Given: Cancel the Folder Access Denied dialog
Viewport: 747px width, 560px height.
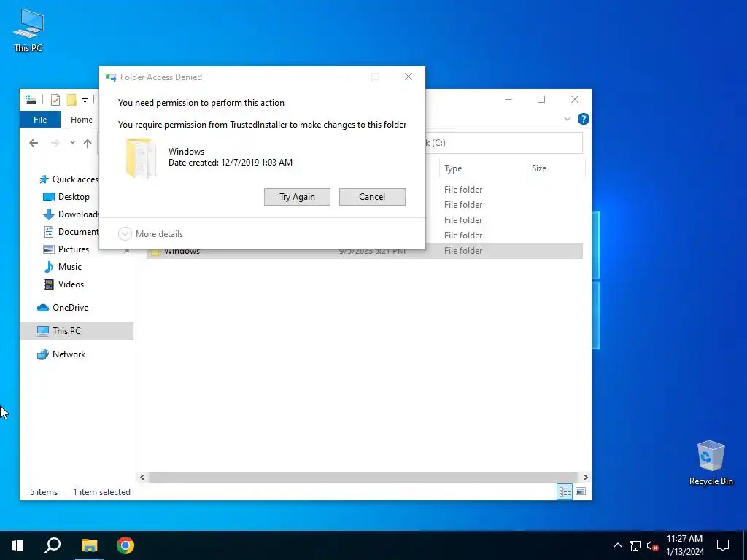Looking at the screenshot, I should tap(372, 197).
